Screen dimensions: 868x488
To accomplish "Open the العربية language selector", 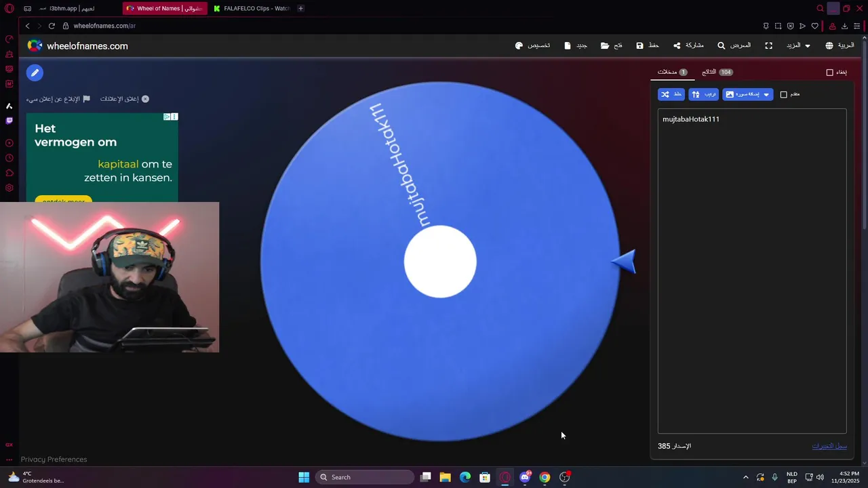I will (840, 45).
